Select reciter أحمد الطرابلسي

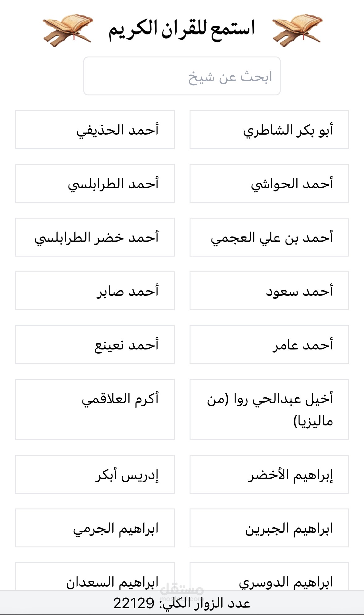(x=95, y=183)
